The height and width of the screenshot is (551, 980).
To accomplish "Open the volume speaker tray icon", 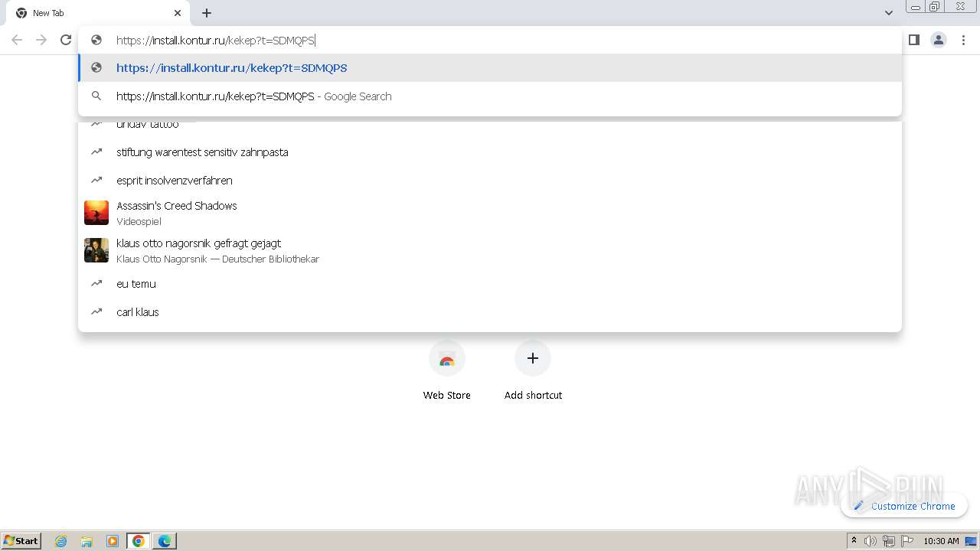I will click(x=871, y=541).
